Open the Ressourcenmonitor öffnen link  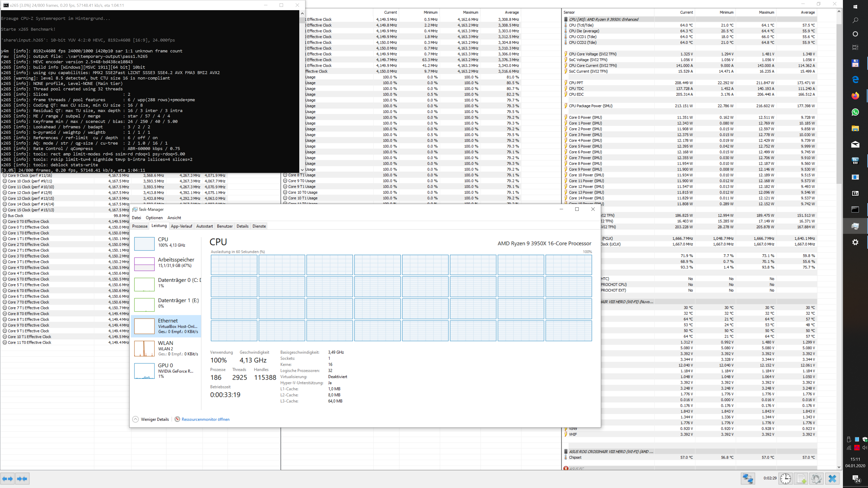point(205,419)
